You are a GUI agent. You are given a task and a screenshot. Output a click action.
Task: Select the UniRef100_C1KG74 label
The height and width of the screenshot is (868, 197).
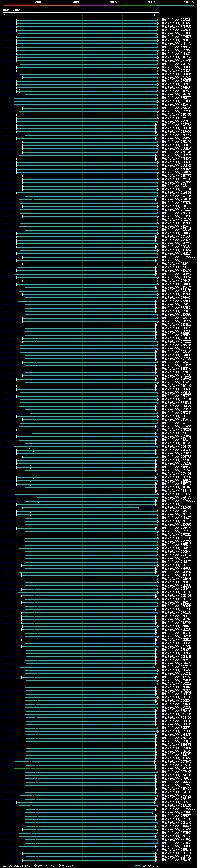pyautogui.click(x=176, y=54)
